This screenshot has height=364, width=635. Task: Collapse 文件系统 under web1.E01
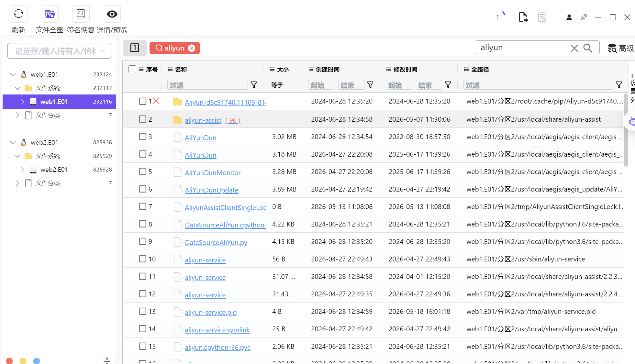18,88
